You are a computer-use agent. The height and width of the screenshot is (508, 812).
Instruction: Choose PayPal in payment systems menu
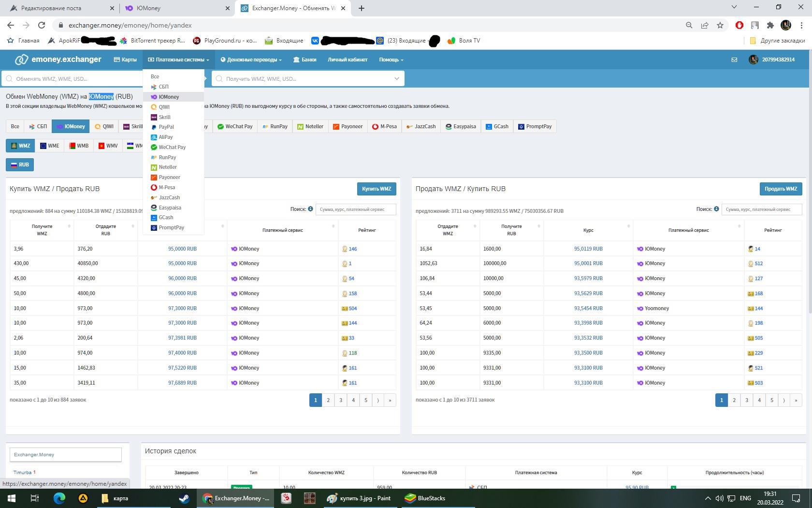166,127
